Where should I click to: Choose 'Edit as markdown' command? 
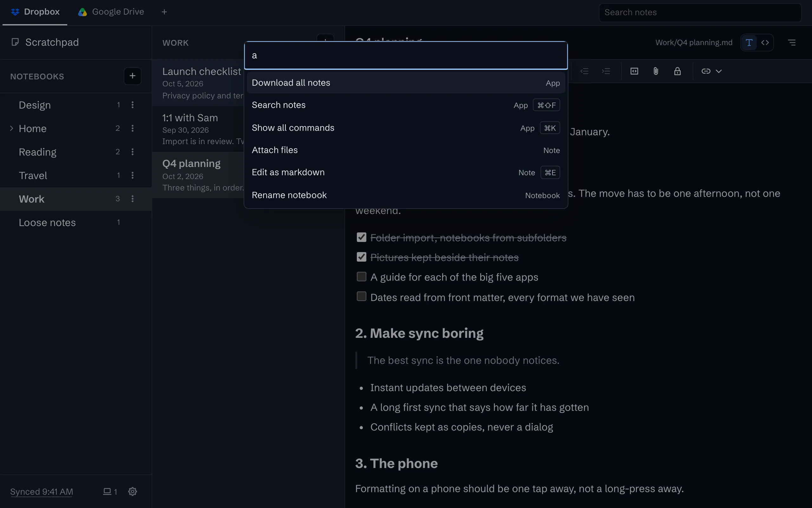(x=406, y=172)
